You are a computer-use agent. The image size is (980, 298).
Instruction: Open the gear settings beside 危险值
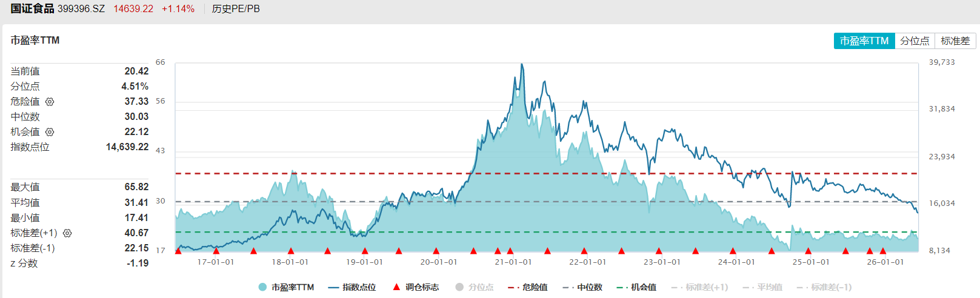(x=50, y=102)
